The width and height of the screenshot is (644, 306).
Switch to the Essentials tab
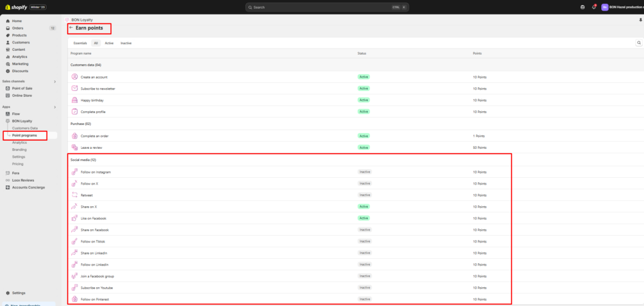click(x=80, y=43)
